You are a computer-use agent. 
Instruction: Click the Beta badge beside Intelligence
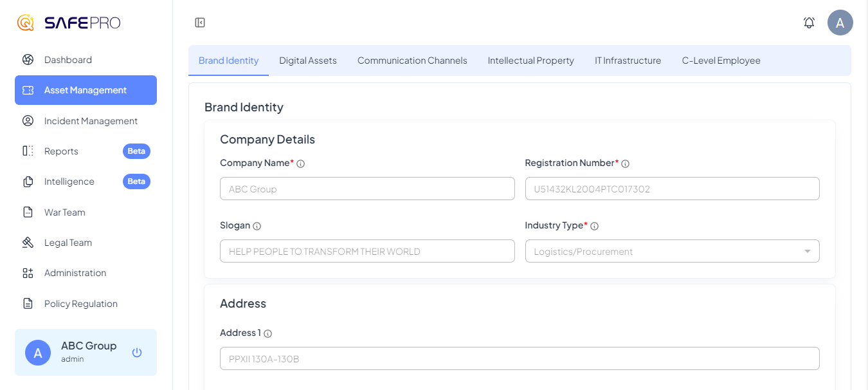(x=136, y=181)
